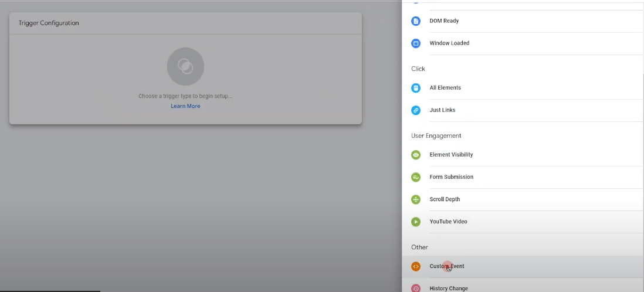Click the User Engagement section heading
The image size is (644, 292).
tap(436, 136)
